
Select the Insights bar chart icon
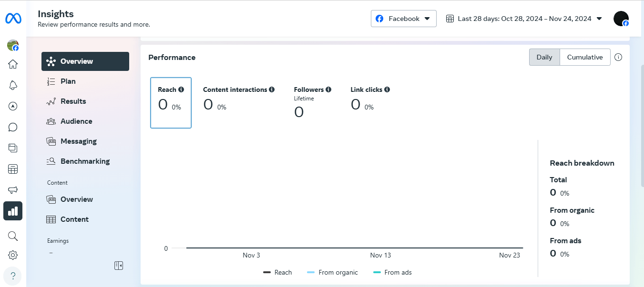(x=13, y=211)
